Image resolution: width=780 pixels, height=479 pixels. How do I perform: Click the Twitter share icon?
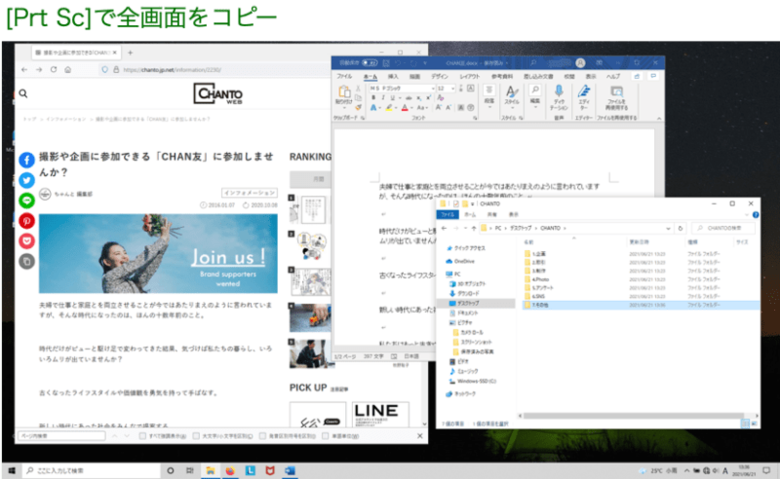click(27, 181)
